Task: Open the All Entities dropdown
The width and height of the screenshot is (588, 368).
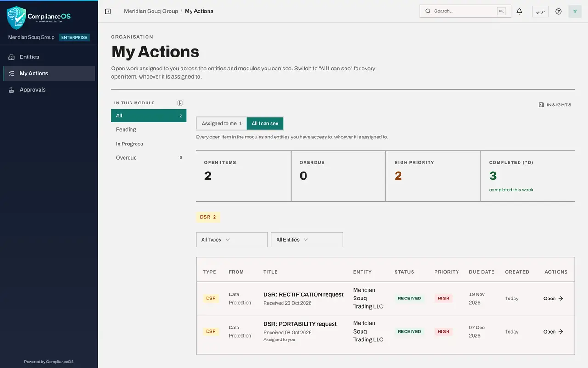Action: [307, 240]
